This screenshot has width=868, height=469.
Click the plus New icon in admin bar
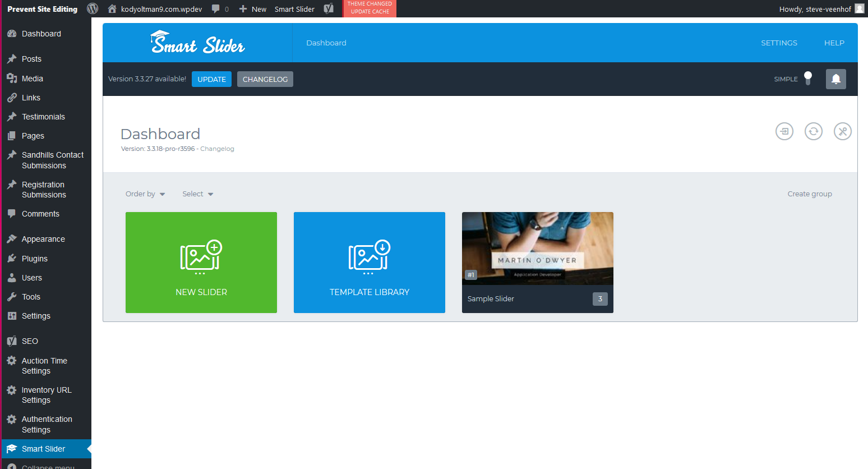pyautogui.click(x=243, y=9)
